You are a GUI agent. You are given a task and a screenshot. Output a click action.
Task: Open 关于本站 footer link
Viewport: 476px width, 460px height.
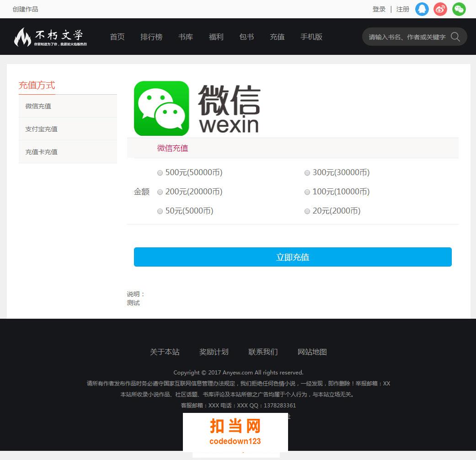165,352
